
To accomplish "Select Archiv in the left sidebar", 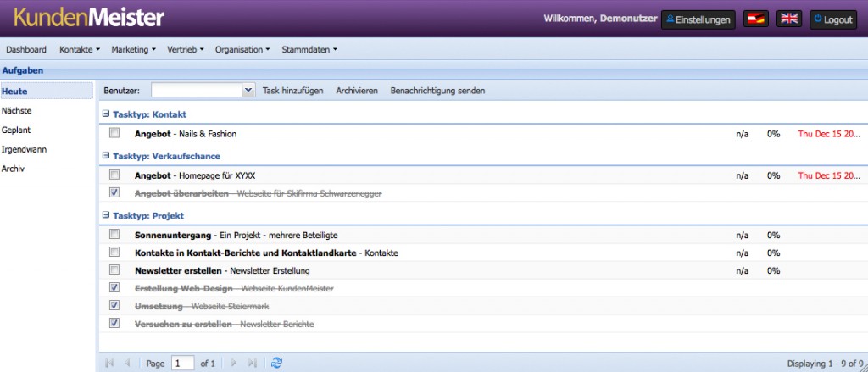I will (x=14, y=168).
